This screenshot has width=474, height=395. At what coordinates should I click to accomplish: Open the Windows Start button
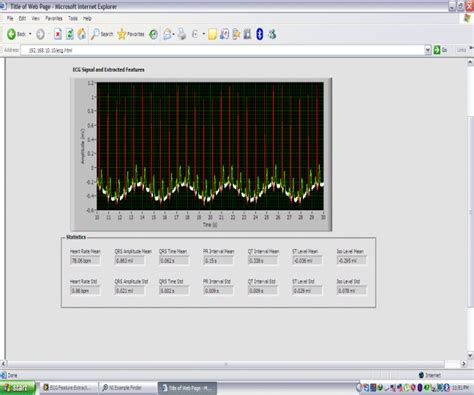click(18, 388)
